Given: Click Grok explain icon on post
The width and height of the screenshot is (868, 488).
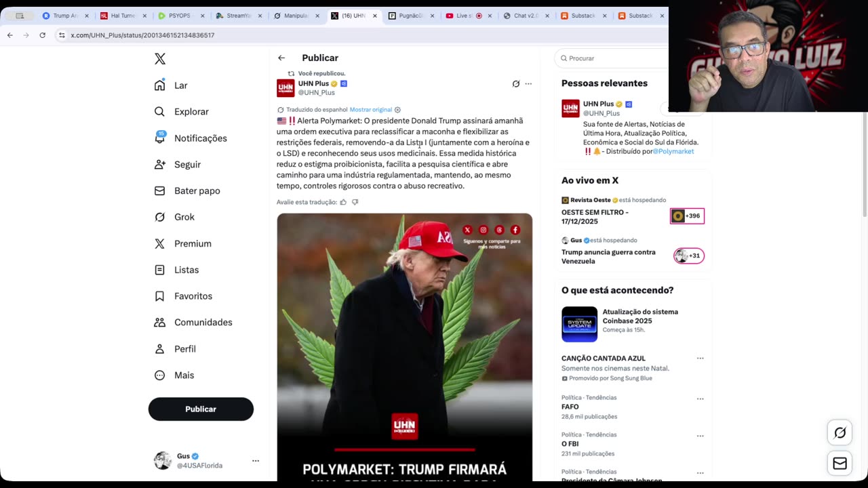Looking at the screenshot, I should click(516, 84).
